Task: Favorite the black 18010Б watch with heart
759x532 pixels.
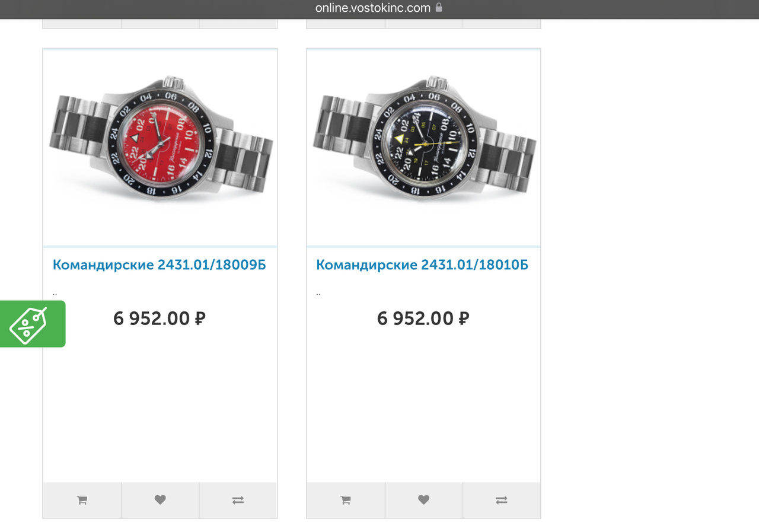Action: [x=423, y=500]
